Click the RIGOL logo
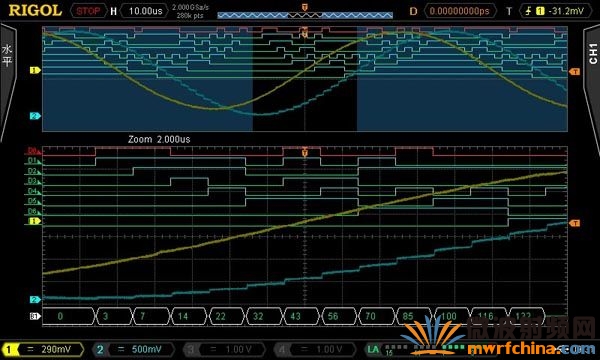The height and width of the screenshot is (360, 600). (x=35, y=10)
